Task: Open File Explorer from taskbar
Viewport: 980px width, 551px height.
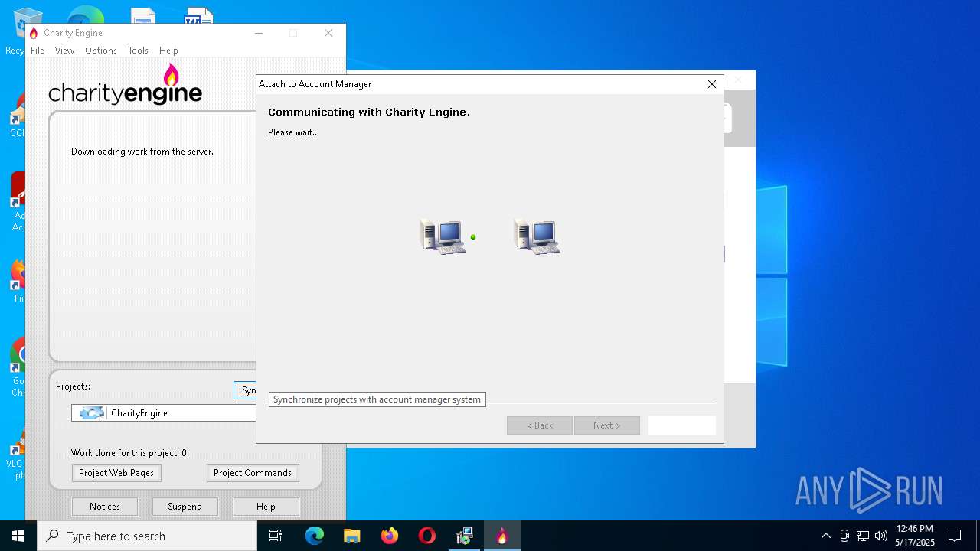Action: pos(352,536)
